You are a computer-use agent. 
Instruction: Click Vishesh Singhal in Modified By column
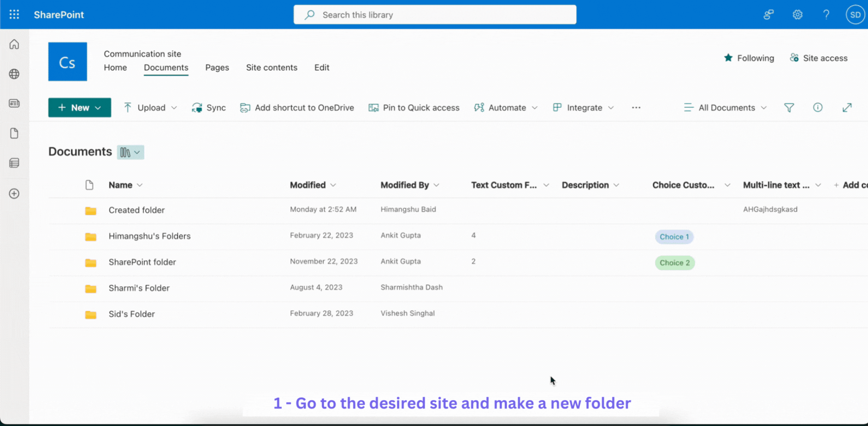click(x=407, y=314)
